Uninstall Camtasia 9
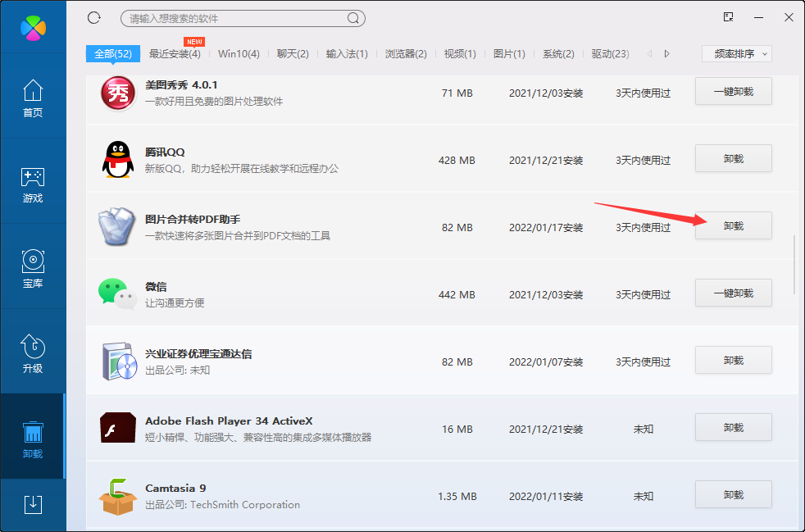The image size is (805, 532). (x=734, y=494)
